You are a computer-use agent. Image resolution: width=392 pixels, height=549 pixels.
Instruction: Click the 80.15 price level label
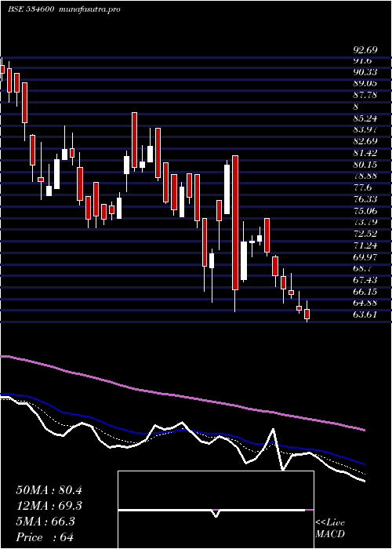365,164
